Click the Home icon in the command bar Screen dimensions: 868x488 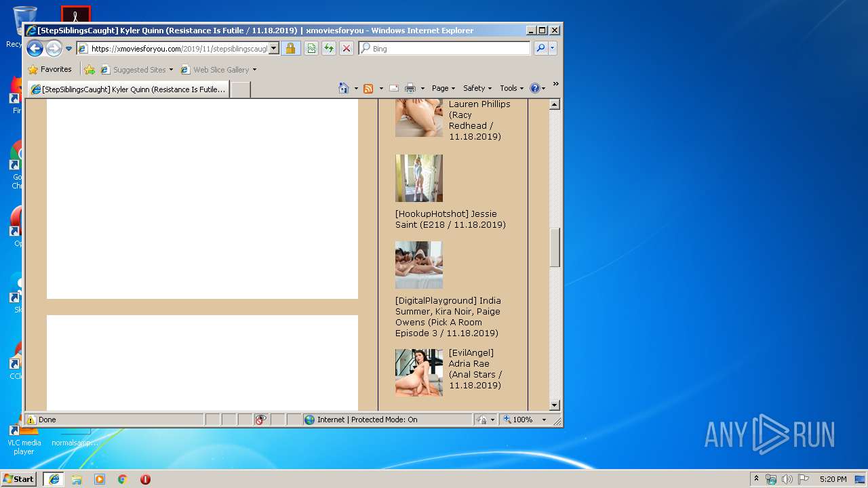click(344, 88)
